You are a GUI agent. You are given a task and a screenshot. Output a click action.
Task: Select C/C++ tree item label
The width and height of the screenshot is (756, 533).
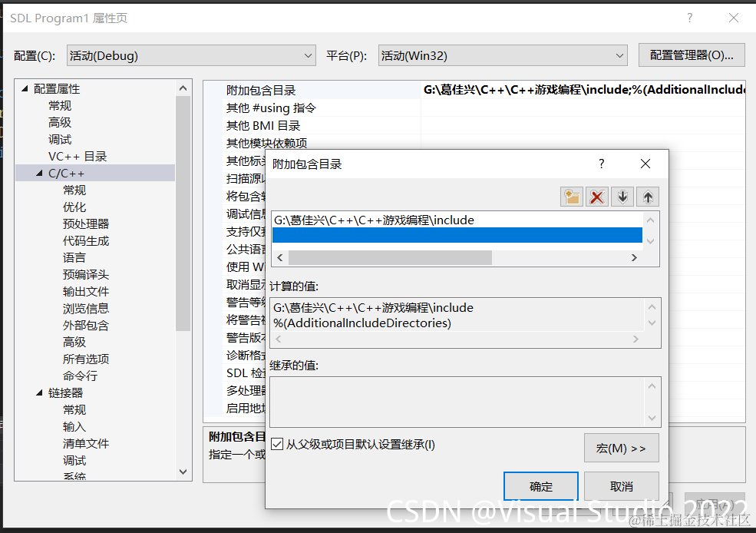click(x=66, y=173)
